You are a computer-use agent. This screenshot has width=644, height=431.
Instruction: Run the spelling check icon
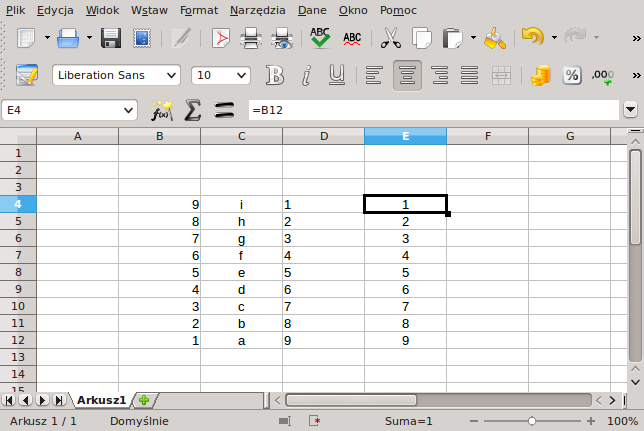coord(320,38)
